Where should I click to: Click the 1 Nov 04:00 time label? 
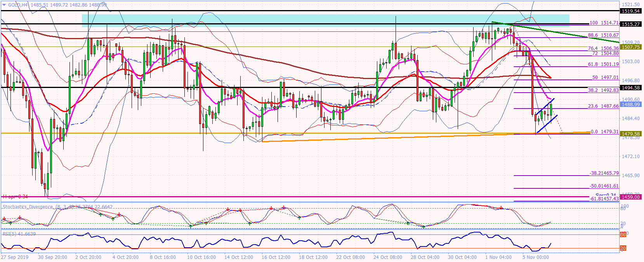pyautogui.click(x=498, y=257)
